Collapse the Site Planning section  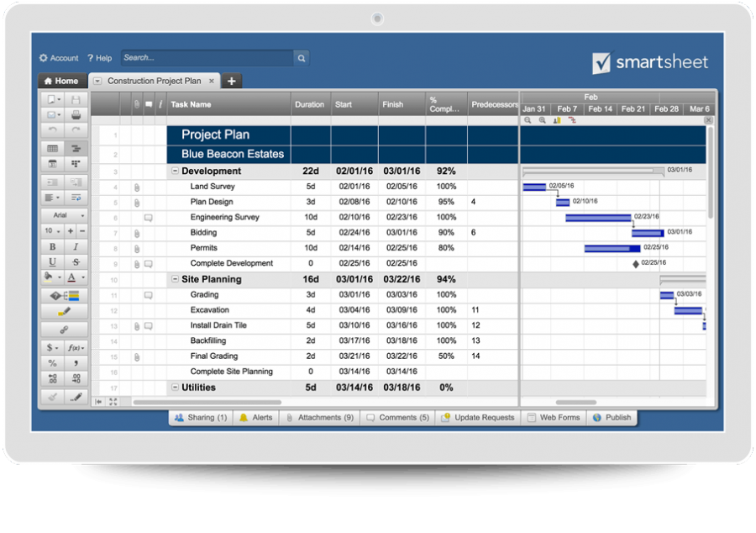click(175, 278)
